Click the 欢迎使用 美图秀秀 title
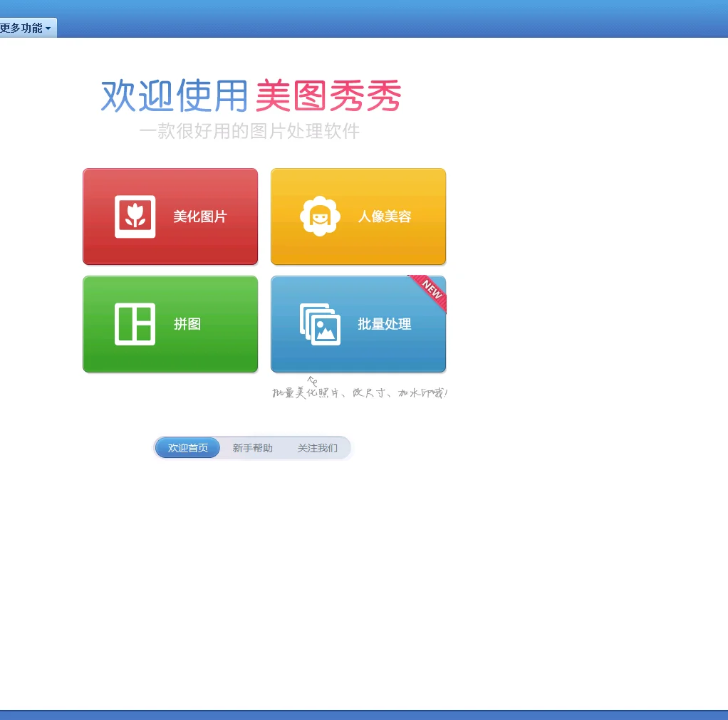 point(251,95)
